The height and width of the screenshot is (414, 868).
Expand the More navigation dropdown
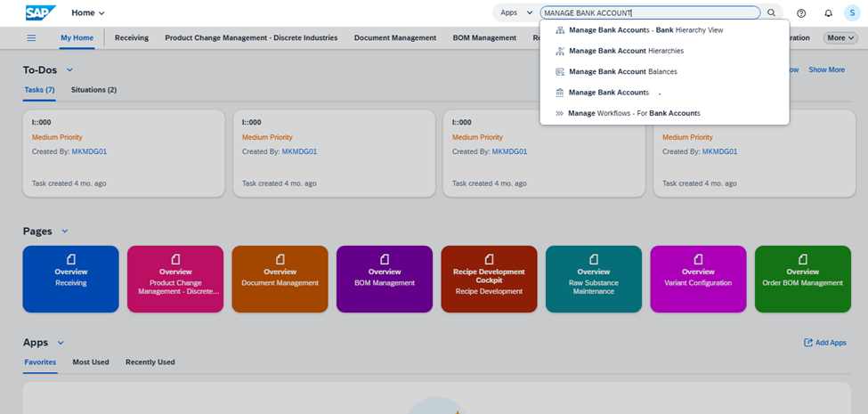pyautogui.click(x=840, y=38)
